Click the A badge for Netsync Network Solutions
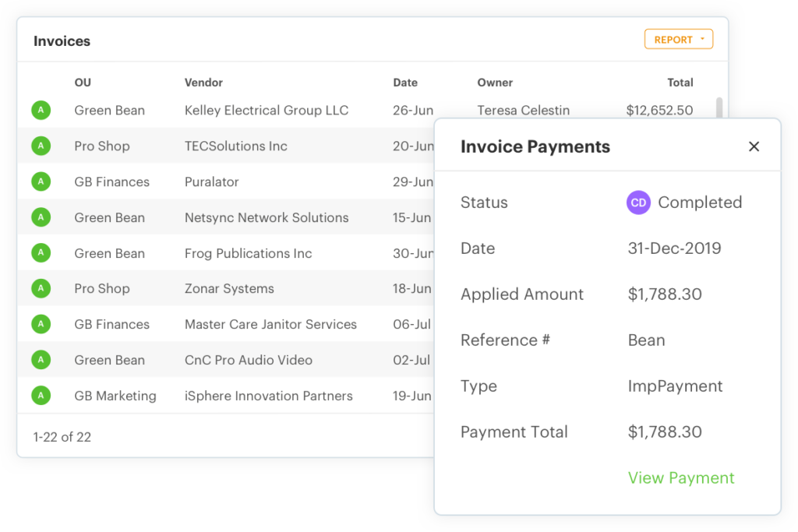Screen dimensions: 798x532 [41, 218]
